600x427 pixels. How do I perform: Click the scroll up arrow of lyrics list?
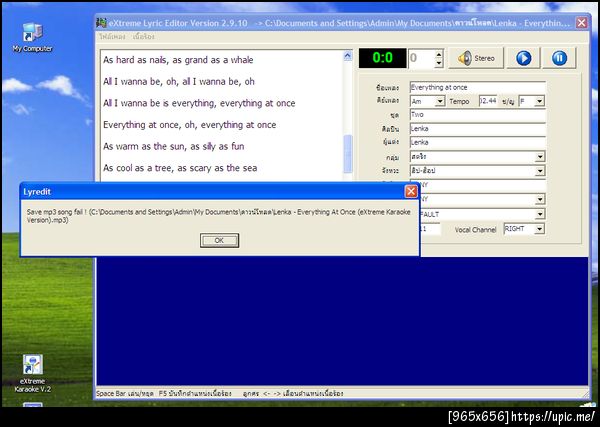point(347,56)
